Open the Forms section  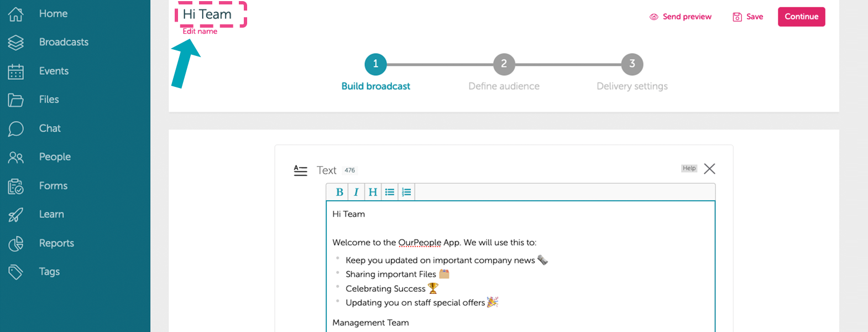coord(53,186)
